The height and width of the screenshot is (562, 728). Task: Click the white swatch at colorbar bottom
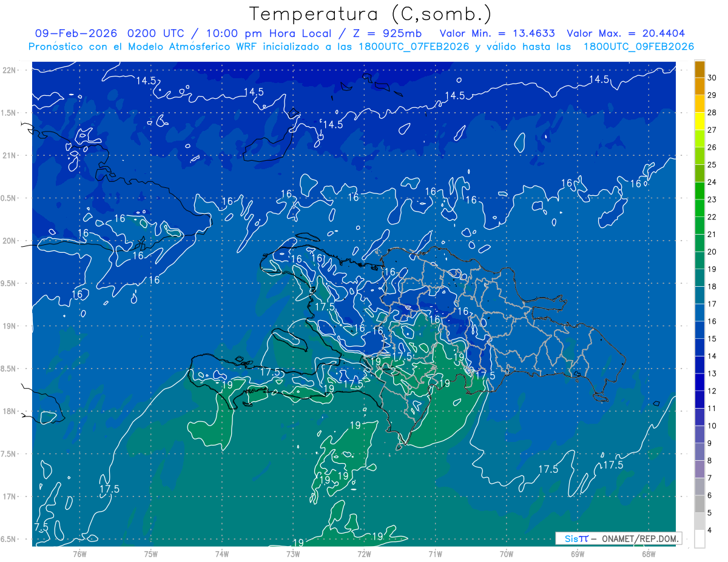tap(699, 539)
